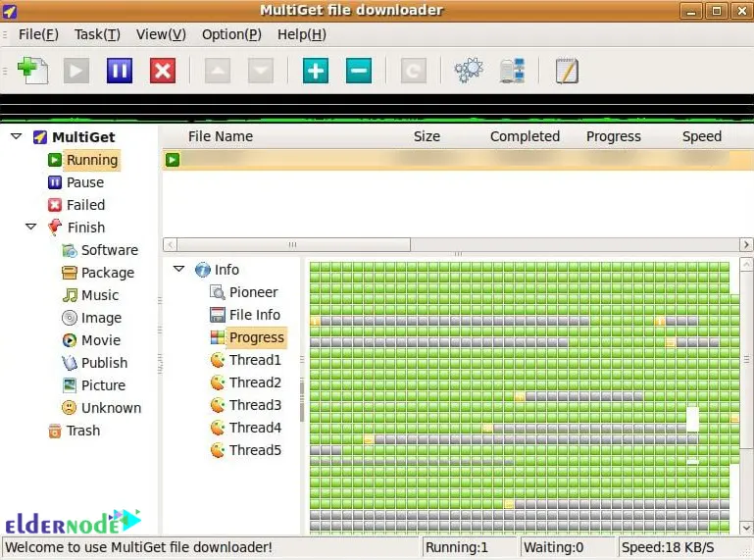Open the View(V) menu

click(161, 34)
